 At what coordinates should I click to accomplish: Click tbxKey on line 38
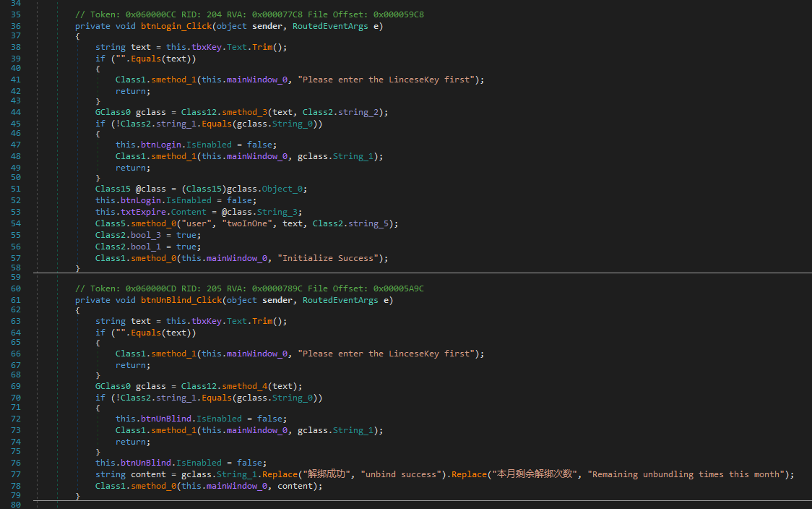tap(207, 47)
